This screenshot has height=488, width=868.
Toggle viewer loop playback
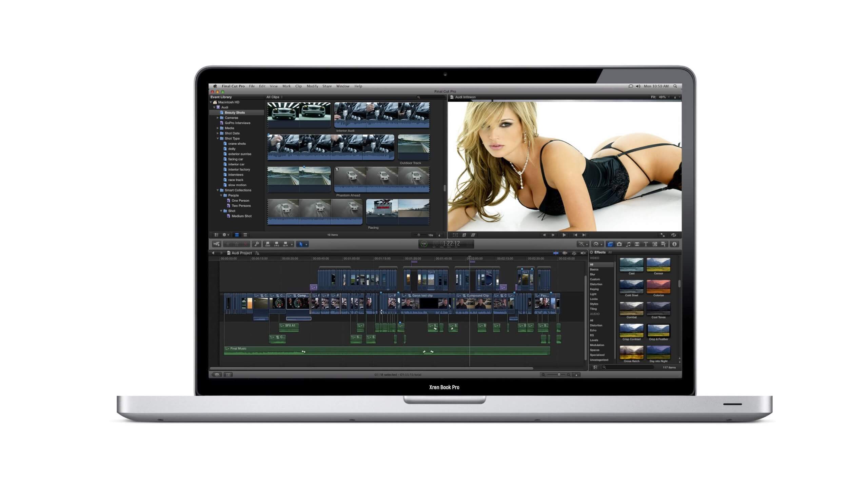coord(673,235)
